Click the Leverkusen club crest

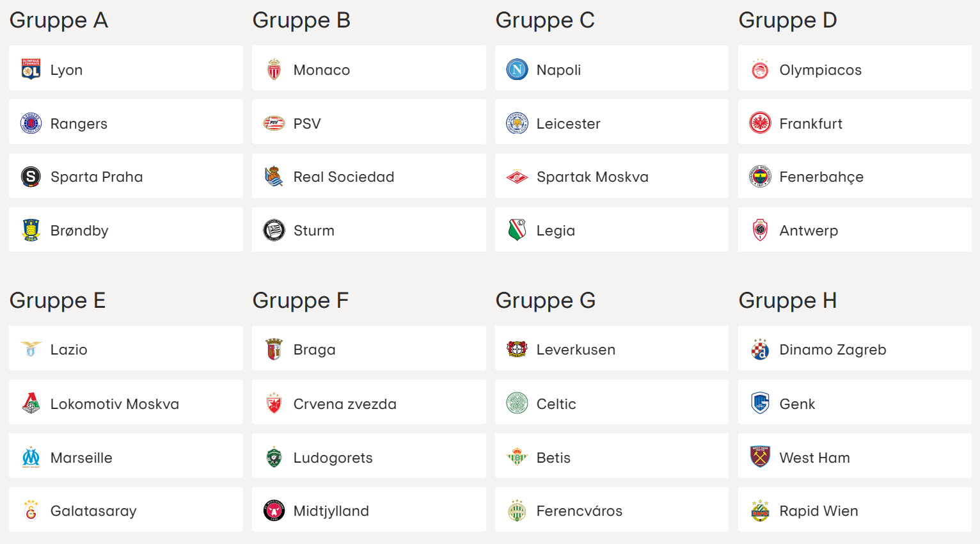(517, 349)
